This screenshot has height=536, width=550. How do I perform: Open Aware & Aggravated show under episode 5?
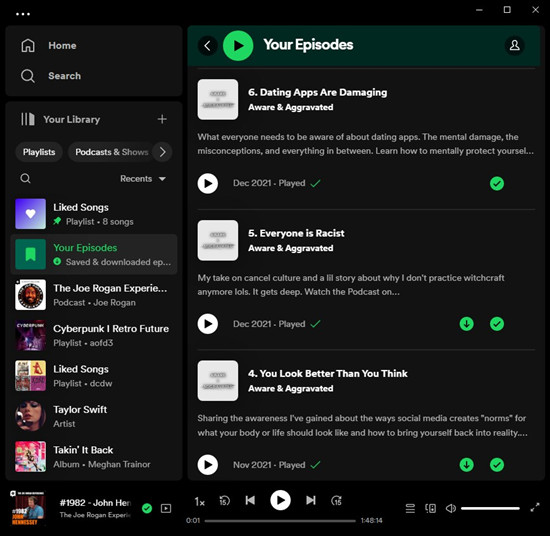(x=290, y=248)
